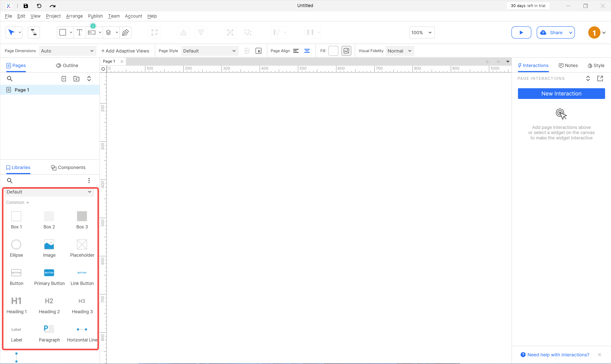The image size is (611, 364).
Task: Switch to the Outline tab
Action: coord(67,66)
